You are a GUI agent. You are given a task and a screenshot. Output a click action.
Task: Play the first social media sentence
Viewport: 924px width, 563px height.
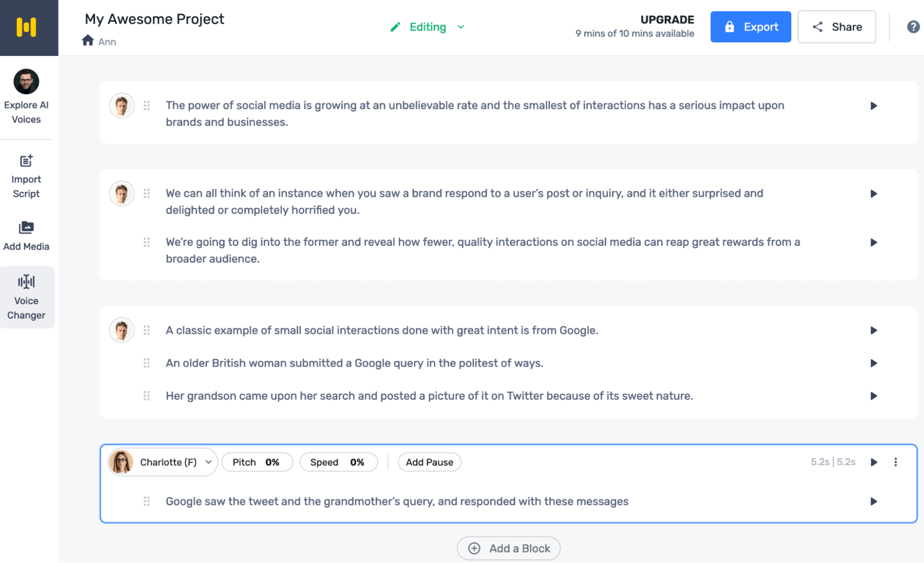click(874, 106)
